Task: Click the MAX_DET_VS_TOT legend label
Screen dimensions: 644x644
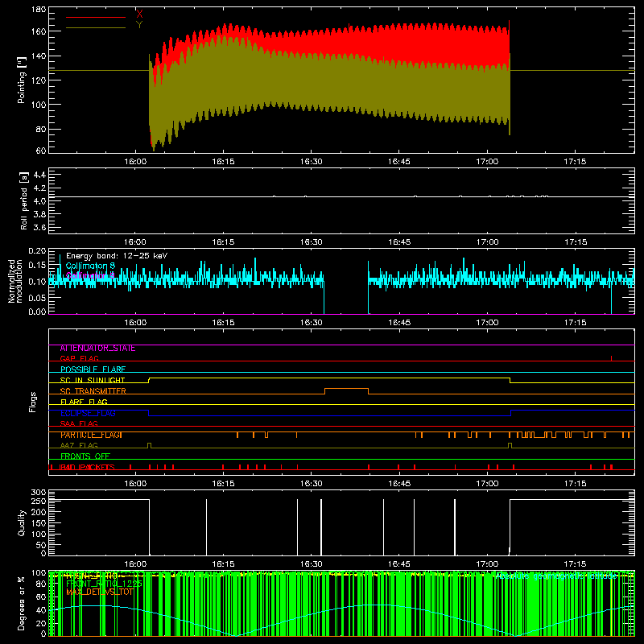Action: click(100, 592)
